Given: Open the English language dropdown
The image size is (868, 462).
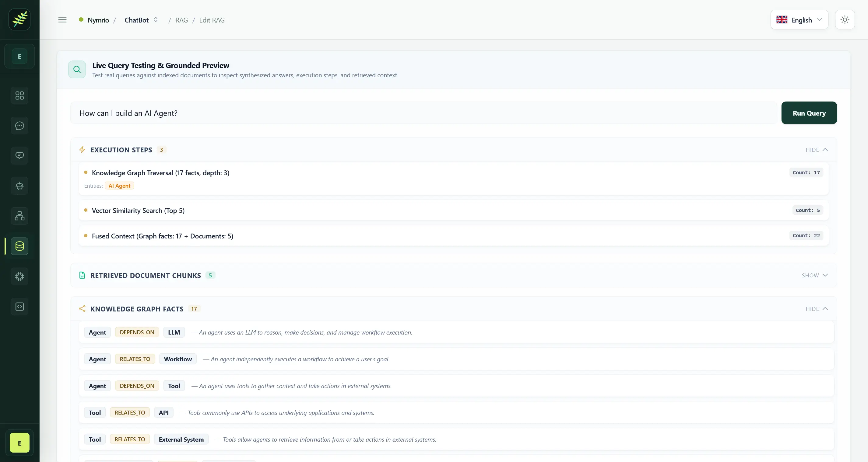Looking at the screenshot, I should pos(799,20).
